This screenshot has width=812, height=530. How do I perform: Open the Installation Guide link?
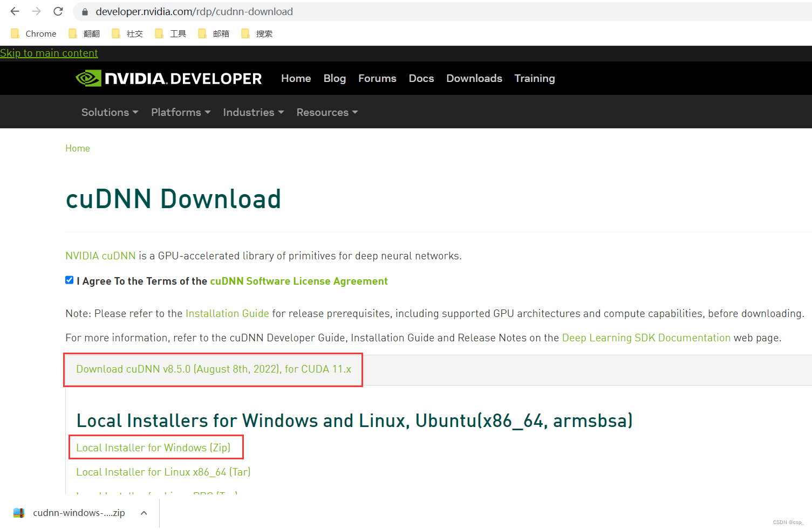click(227, 313)
